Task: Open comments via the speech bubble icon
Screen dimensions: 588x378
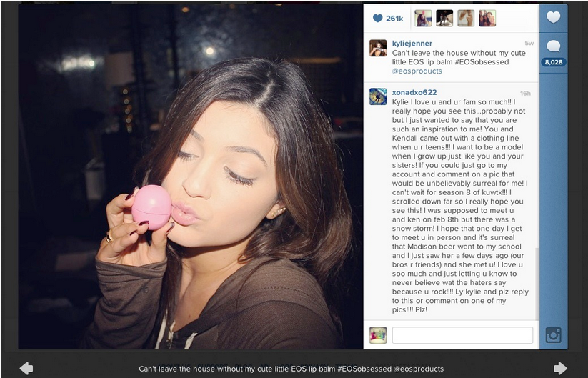Action: click(553, 46)
